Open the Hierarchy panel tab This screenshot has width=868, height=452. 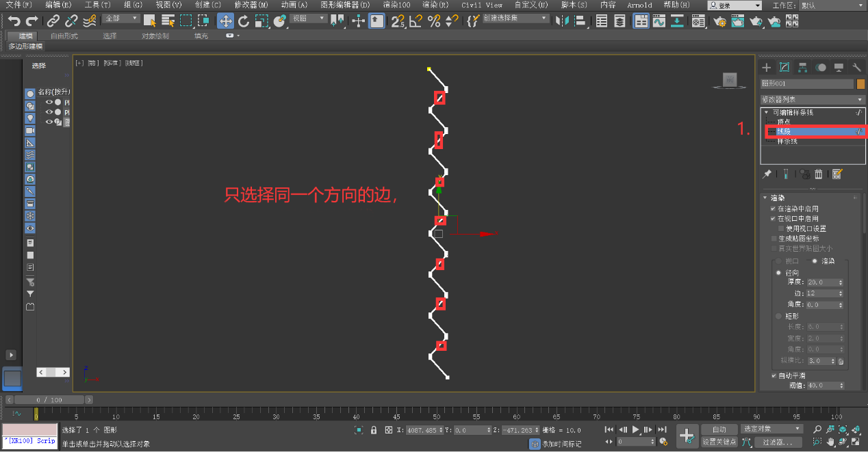coord(802,67)
